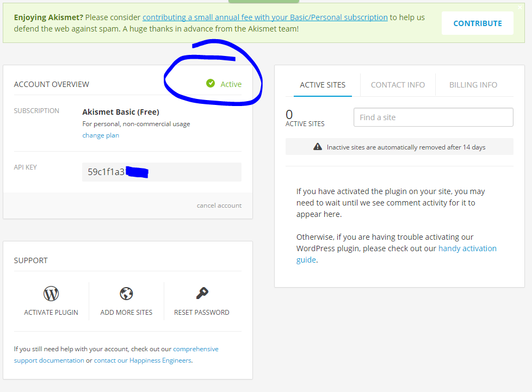
Task: Click the WordPress logo icon under Support
Action: [51, 294]
